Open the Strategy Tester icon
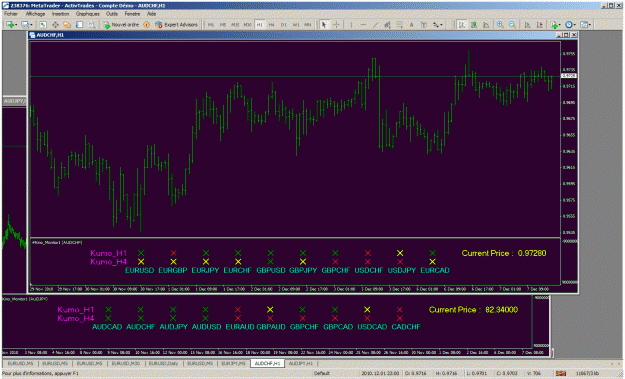Viewport: 625px width, 379px height. (x=92, y=25)
